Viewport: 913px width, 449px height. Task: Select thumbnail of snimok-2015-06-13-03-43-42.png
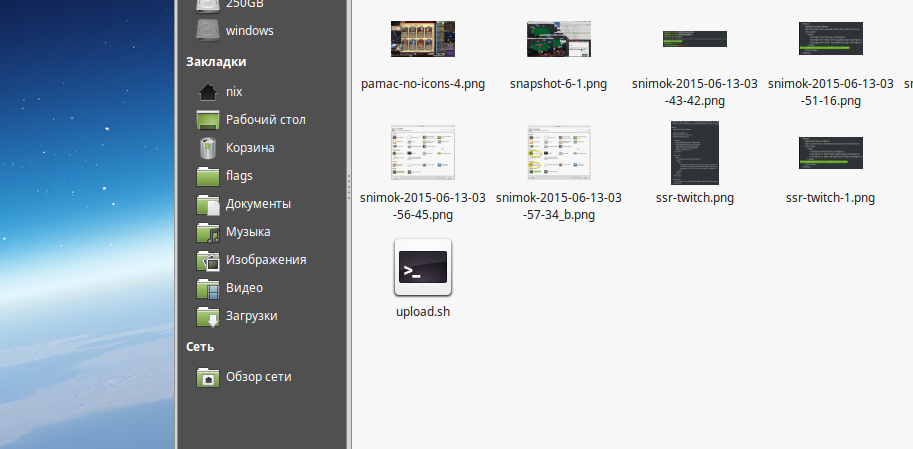(695, 39)
